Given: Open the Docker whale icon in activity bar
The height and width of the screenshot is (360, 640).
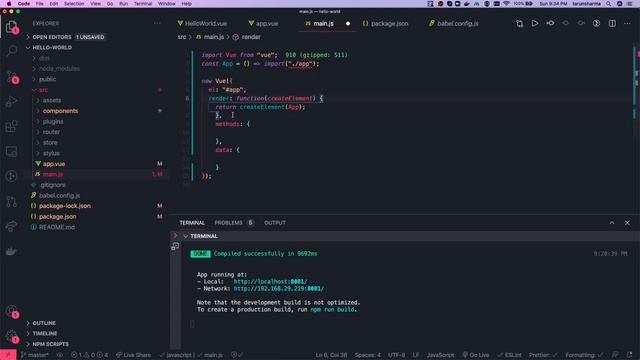Looking at the screenshot, I should [11, 251].
